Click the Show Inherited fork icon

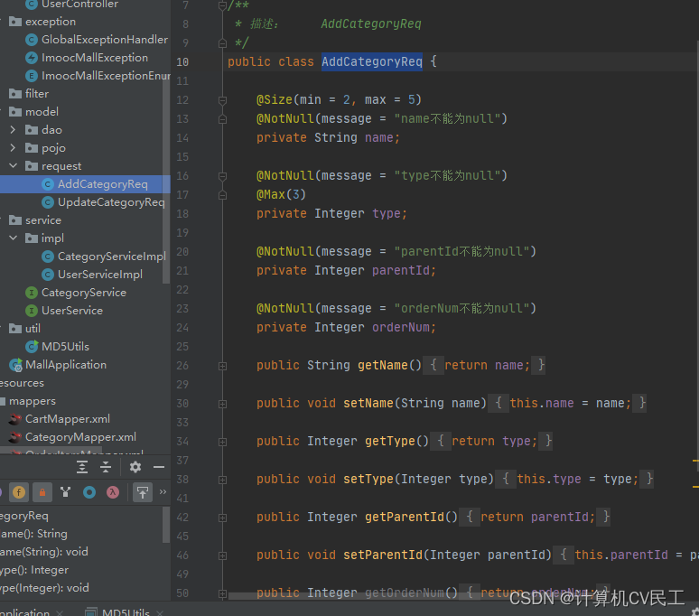click(66, 492)
